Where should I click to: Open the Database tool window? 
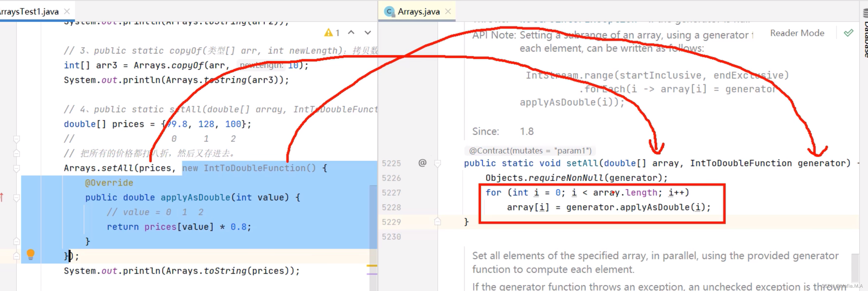(x=865, y=34)
